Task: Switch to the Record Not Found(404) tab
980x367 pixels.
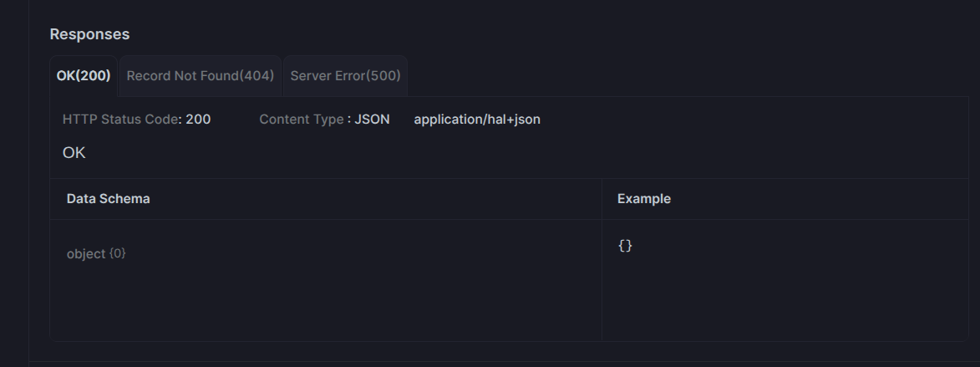Action: click(x=200, y=75)
